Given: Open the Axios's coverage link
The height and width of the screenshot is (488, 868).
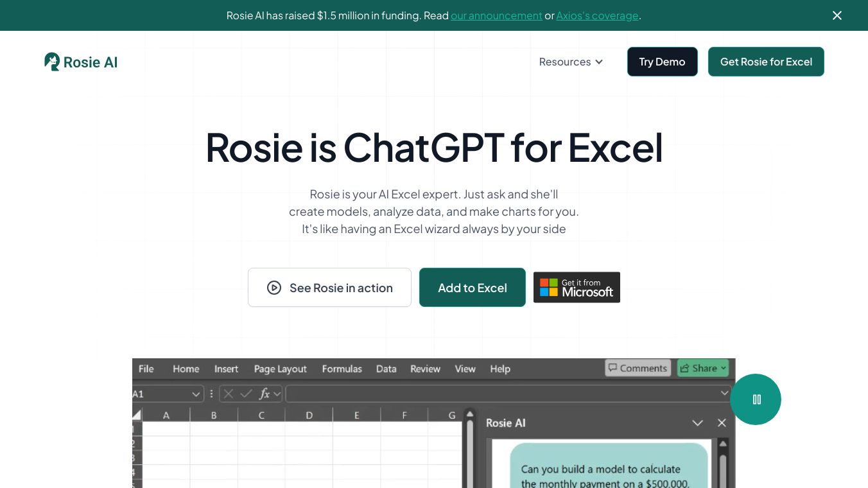Looking at the screenshot, I should (597, 15).
